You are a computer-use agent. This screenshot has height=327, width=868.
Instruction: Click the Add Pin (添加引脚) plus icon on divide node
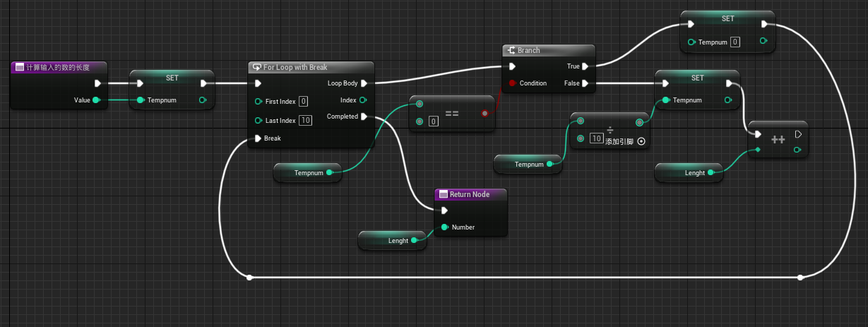pyautogui.click(x=641, y=141)
